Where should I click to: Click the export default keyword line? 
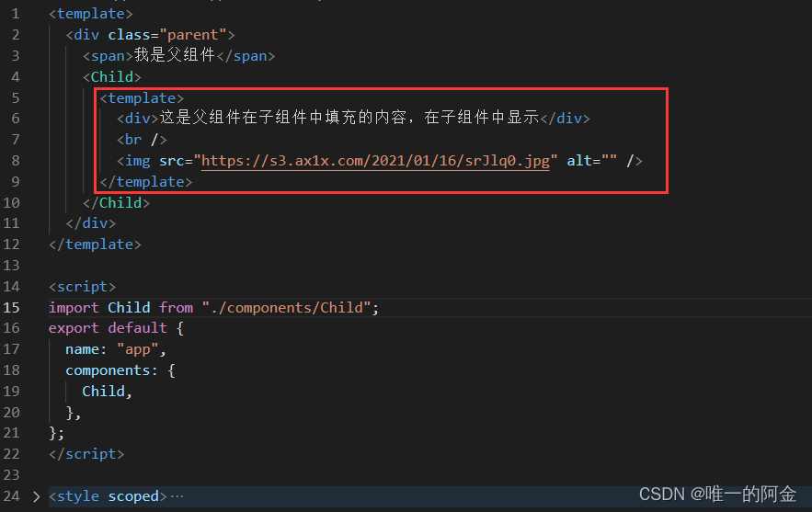click(x=116, y=328)
